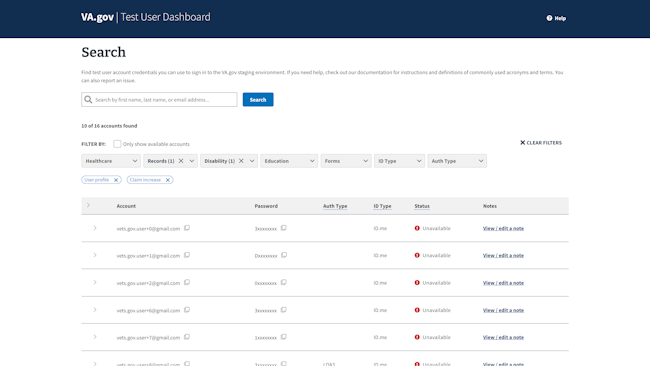Image resolution: width=650 pixels, height=366 pixels.
Task: Open the Records filter dropdown arrow
Action: pyautogui.click(x=192, y=161)
